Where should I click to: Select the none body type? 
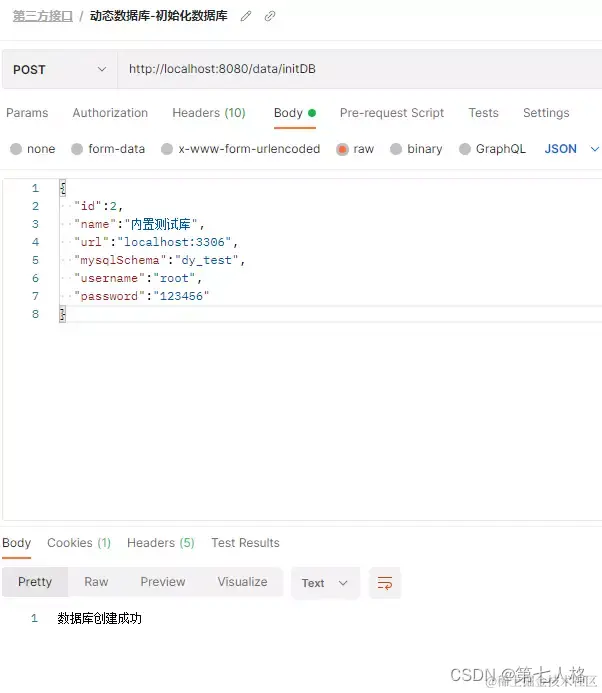click(33, 149)
